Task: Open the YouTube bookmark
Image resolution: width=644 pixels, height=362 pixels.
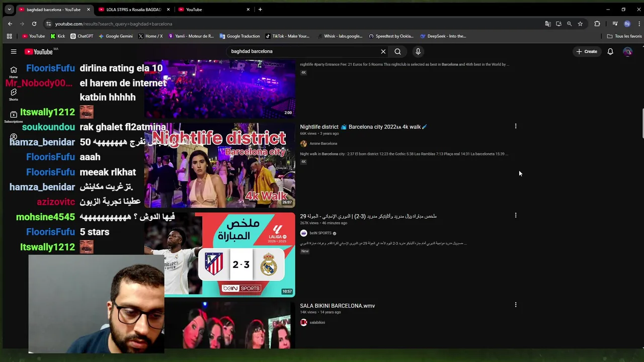Action: tap(33, 36)
